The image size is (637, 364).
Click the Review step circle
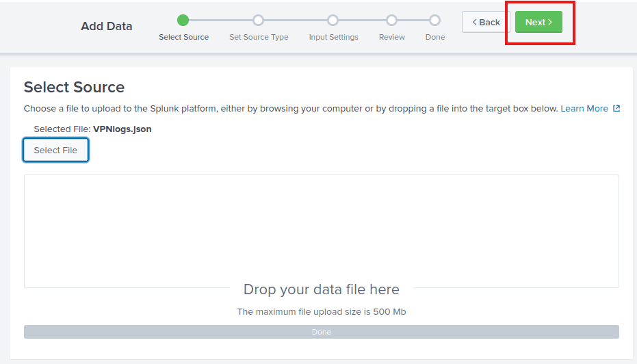pos(391,21)
